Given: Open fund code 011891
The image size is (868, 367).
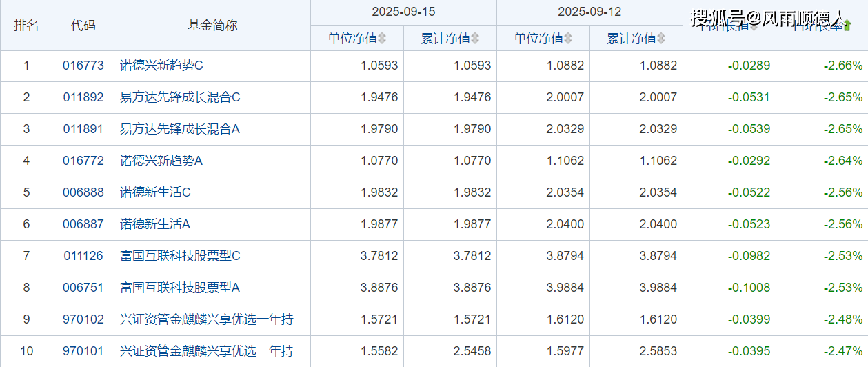Looking at the screenshot, I should (83, 129).
